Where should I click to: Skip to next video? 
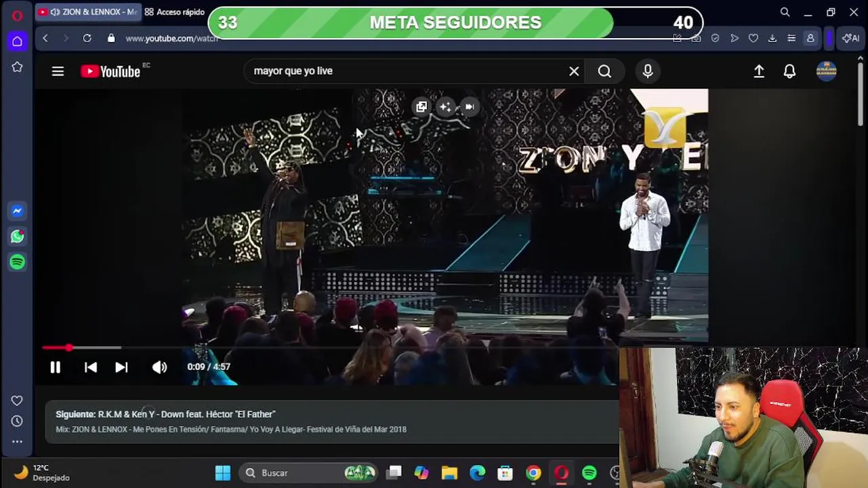(x=121, y=367)
